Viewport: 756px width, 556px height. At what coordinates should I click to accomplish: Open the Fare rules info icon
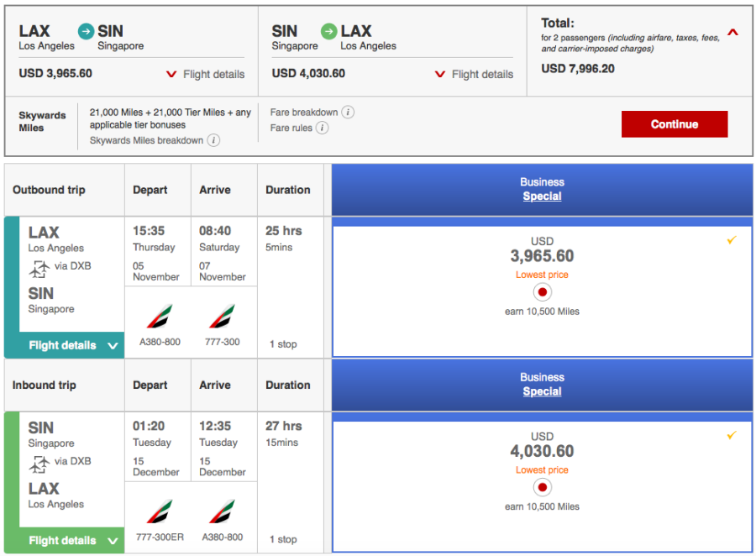322,129
